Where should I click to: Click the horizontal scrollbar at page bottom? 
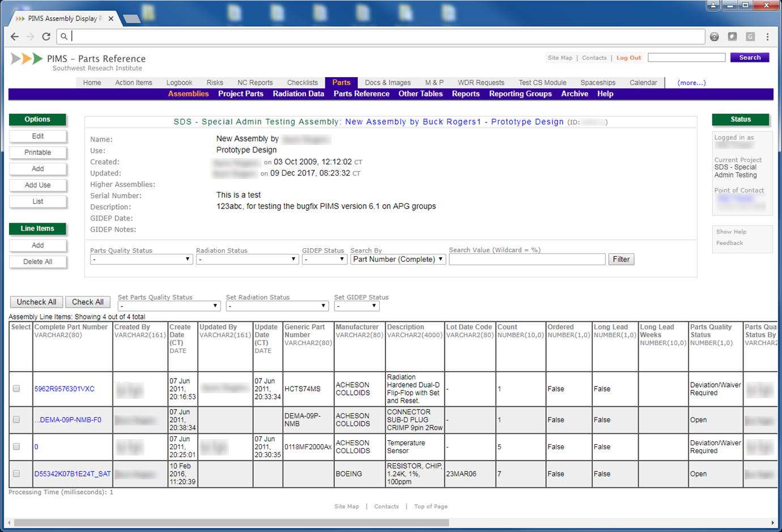231,522
